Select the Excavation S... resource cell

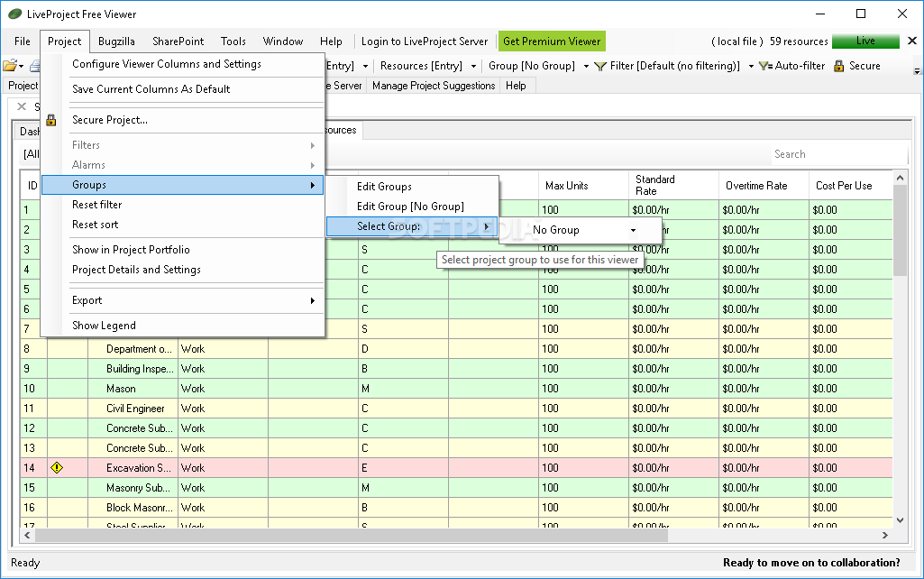pos(133,468)
